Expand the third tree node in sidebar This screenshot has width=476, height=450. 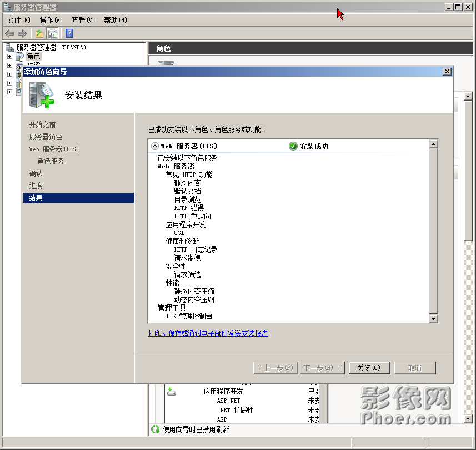(9, 74)
